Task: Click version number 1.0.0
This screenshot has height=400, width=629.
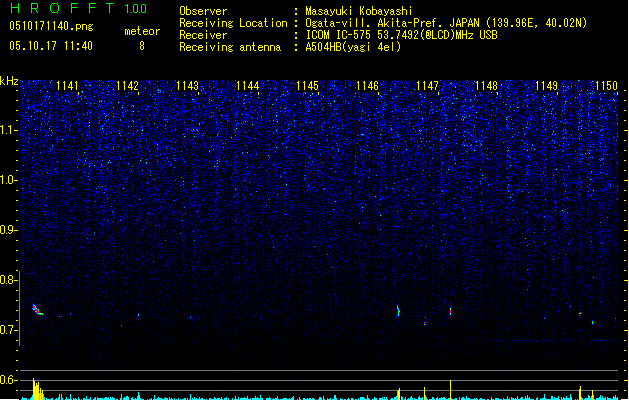Action: [x=136, y=9]
